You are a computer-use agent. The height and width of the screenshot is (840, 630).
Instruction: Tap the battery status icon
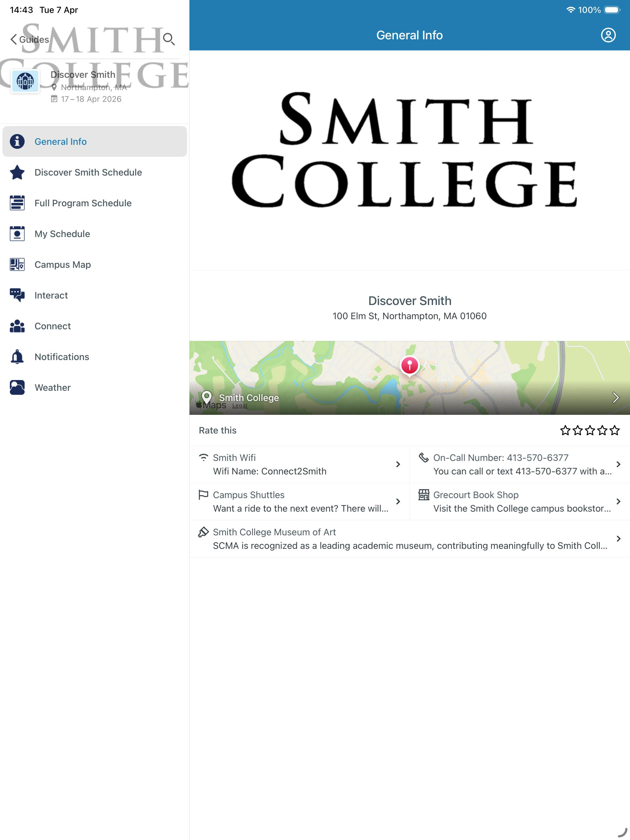click(612, 10)
